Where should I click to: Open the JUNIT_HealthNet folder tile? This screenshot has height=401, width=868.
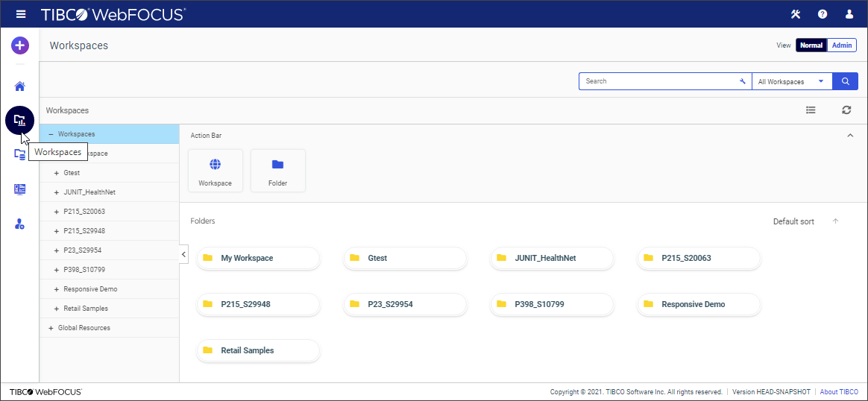pos(552,258)
